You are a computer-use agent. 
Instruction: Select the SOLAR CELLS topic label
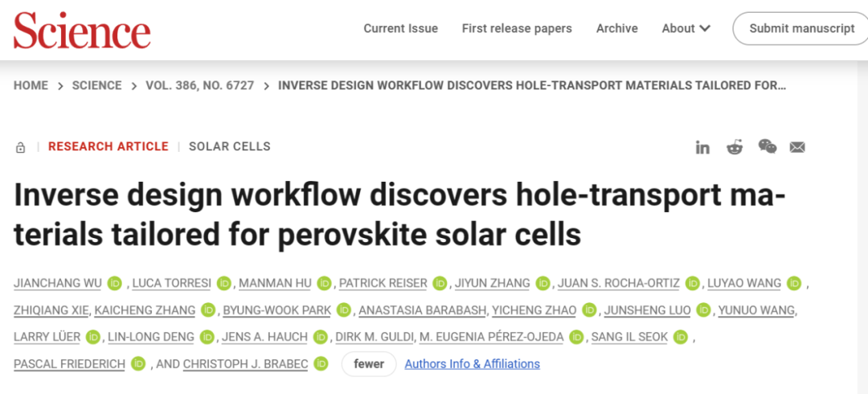[x=230, y=146]
